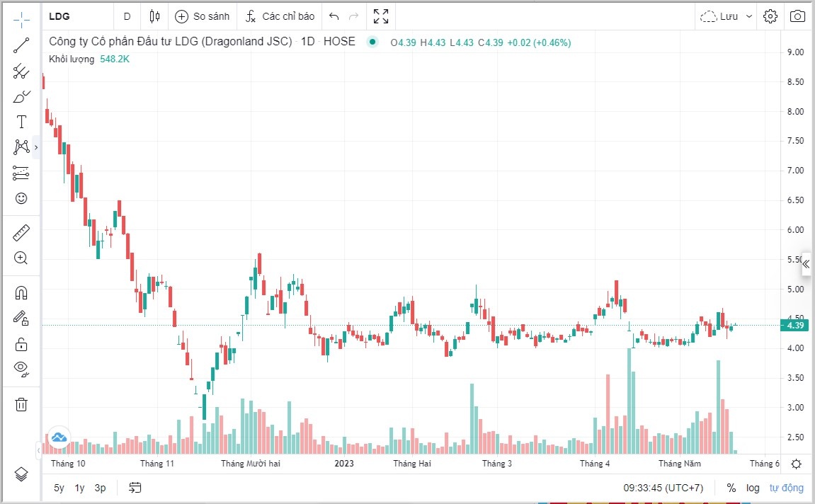Screen dimensions: 815x504
Task: Click the trash icon to remove drawings
Action: 21,404
